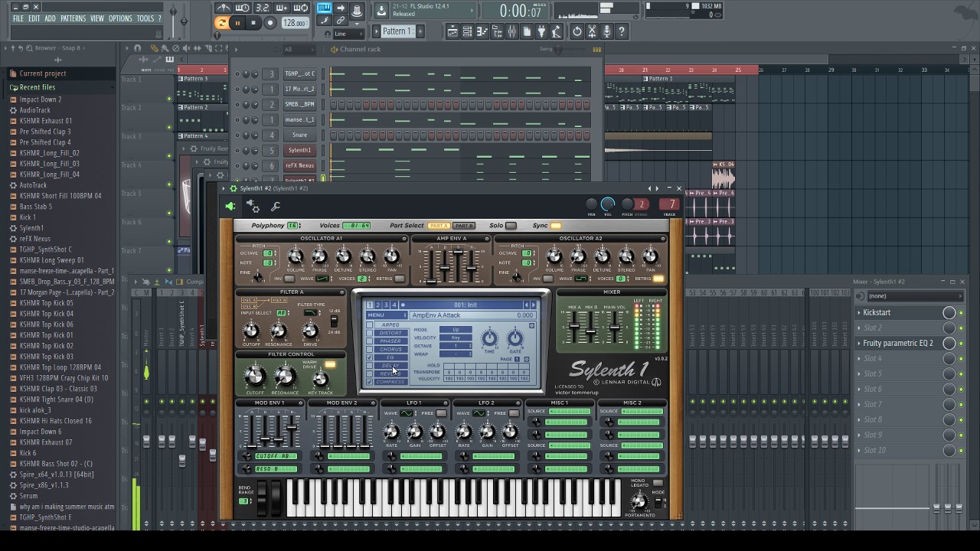This screenshot has width=980, height=551.
Task: Toggle typing keyboard to piano icon
Action: tap(325, 8)
